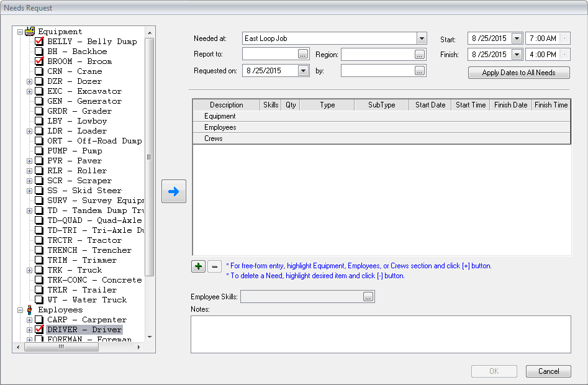Click the Cancel button
Viewport: 588px width, 385px height.
pos(548,371)
